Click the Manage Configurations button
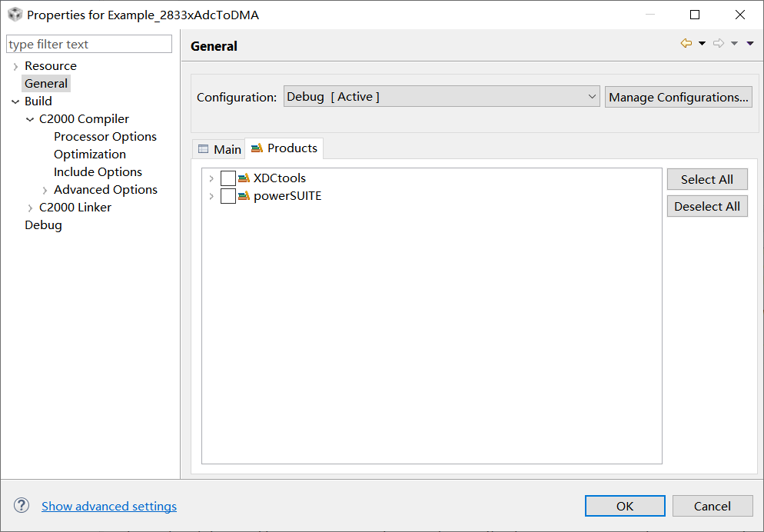This screenshot has width=764, height=532. click(x=678, y=96)
